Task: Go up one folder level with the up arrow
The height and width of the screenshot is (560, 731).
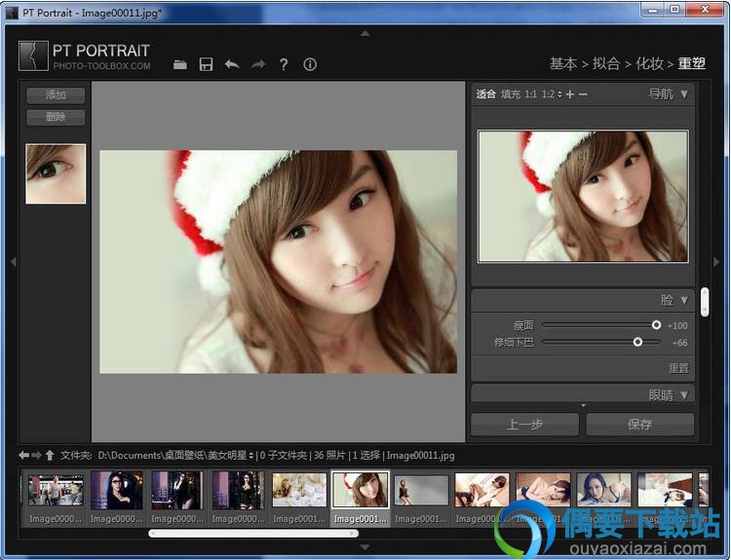Action: click(x=50, y=455)
